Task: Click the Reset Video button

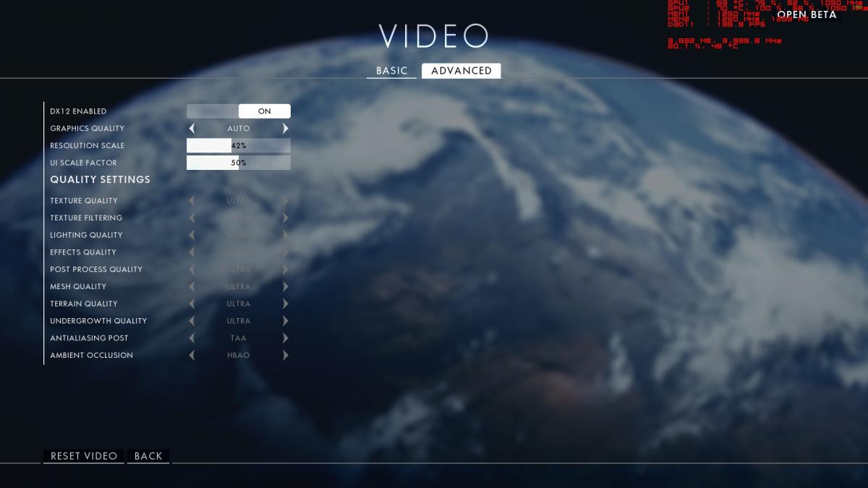Action: tap(84, 456)
